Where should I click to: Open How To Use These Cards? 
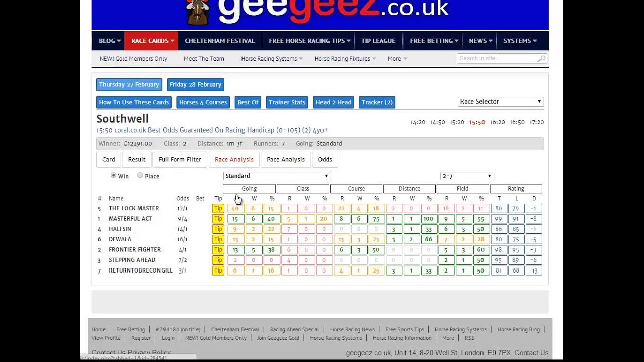click(134, 102)
